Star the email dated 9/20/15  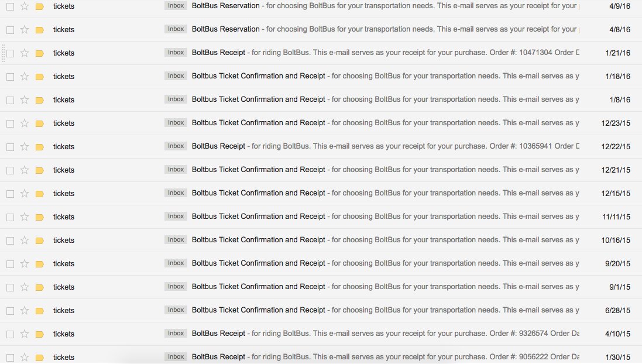click(25, 263)
